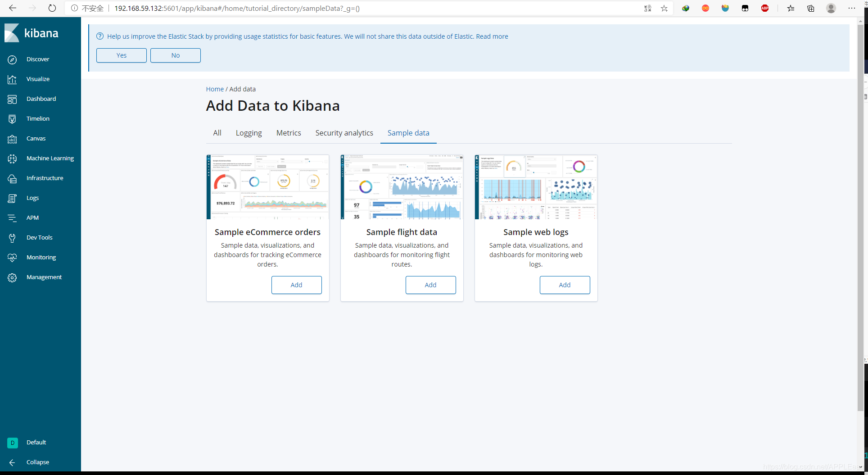Open the Monitoring heartbeat icon

pyautogui.click(x=12, y=258)
